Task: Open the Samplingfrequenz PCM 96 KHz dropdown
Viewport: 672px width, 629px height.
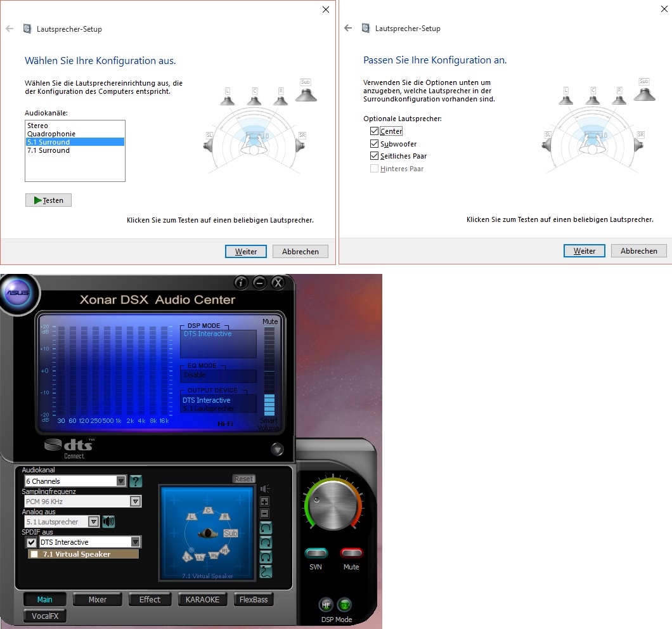Action: [x=82, y=501]
